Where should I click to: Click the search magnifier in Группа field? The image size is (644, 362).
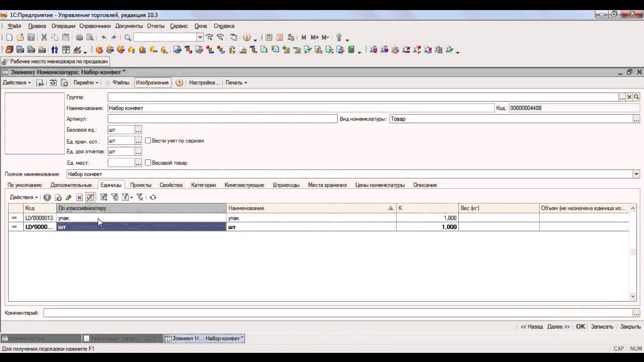point(636,97)
